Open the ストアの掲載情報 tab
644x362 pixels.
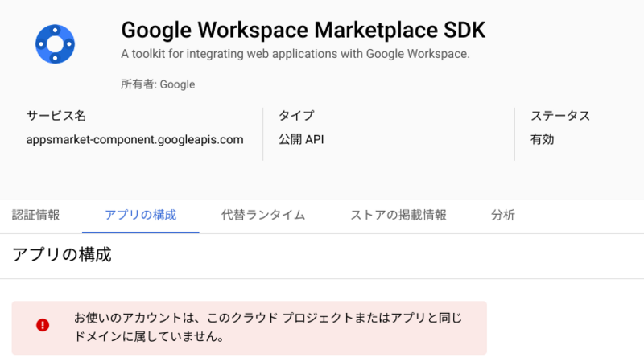[x=398, y=215]
